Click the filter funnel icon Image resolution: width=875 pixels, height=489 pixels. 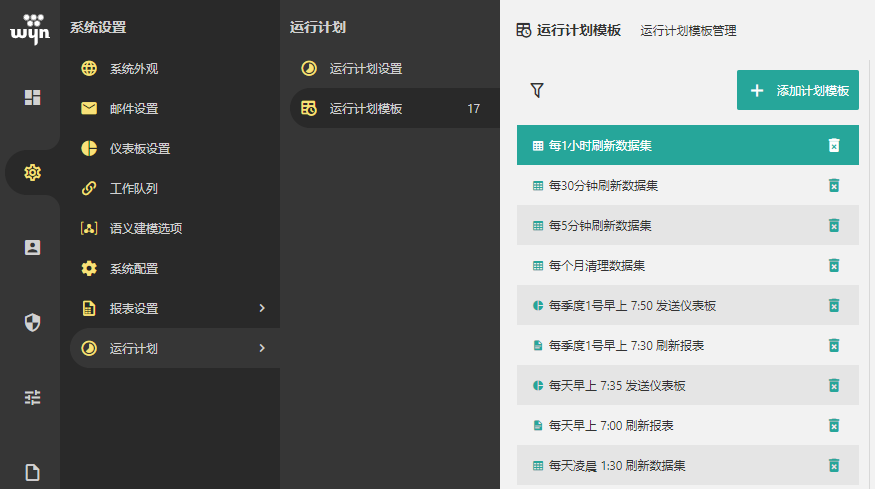537,90
